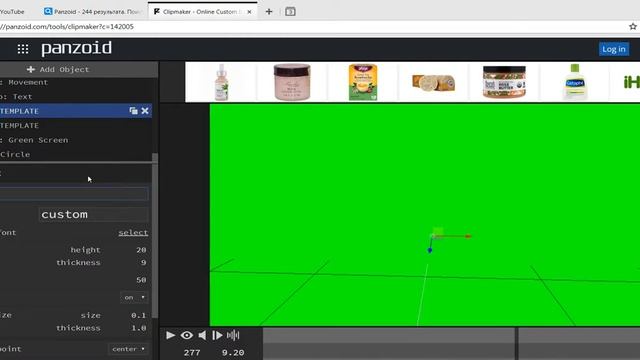Click the value 50 field

click(x=141, y=280)
